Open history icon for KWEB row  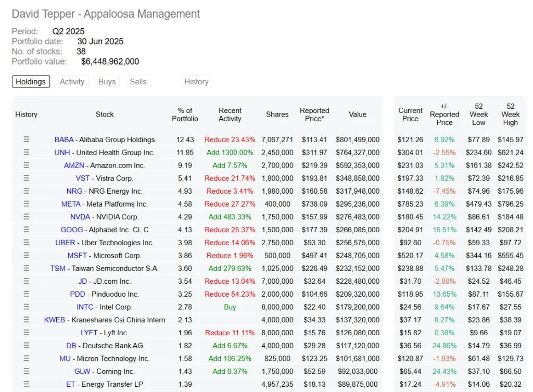(x=27, y=320)
